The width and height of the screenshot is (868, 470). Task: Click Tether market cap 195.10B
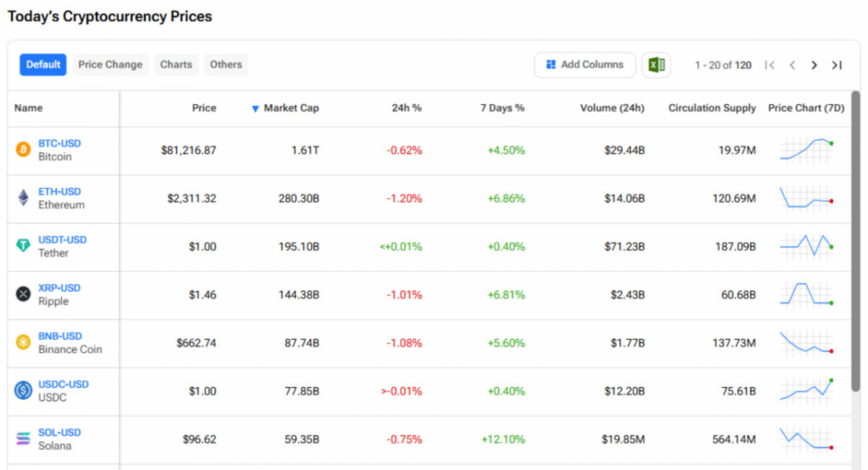pyautogui.click(x=299, y=247)
